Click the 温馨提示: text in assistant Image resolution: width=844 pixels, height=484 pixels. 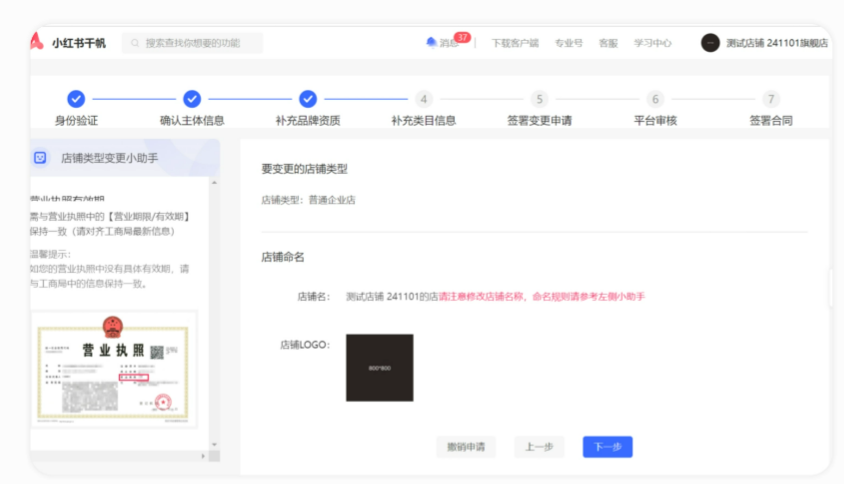(x=51, y=254)
